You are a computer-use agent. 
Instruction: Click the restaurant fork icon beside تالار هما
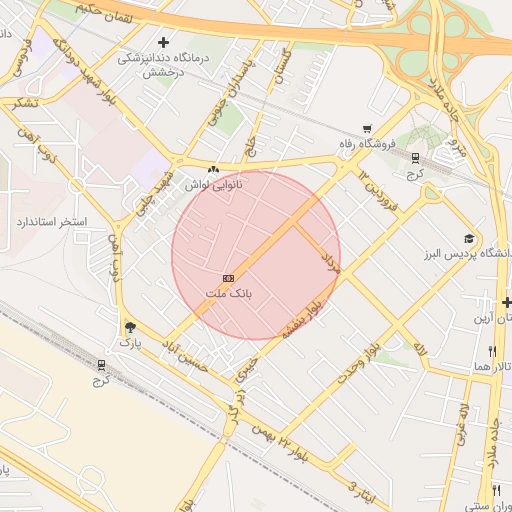click(x=493, y=351)
